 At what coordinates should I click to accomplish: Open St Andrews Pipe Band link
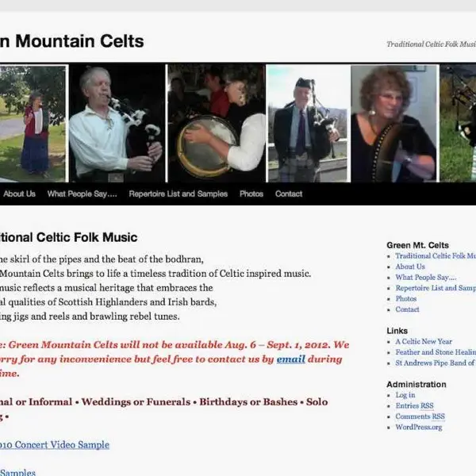point(436,363)
